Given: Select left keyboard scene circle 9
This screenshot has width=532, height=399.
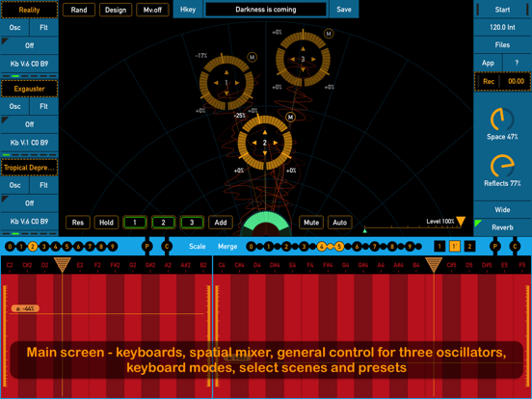Looking at the screenshot, I should [x=113, y=247].
